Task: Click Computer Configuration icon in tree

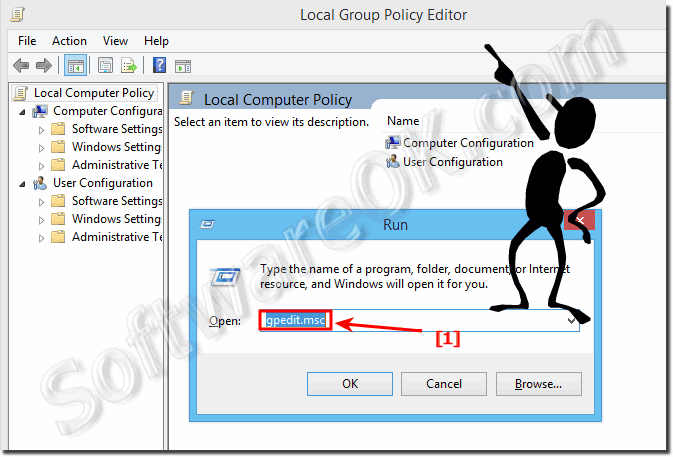Action: point(40,112)
